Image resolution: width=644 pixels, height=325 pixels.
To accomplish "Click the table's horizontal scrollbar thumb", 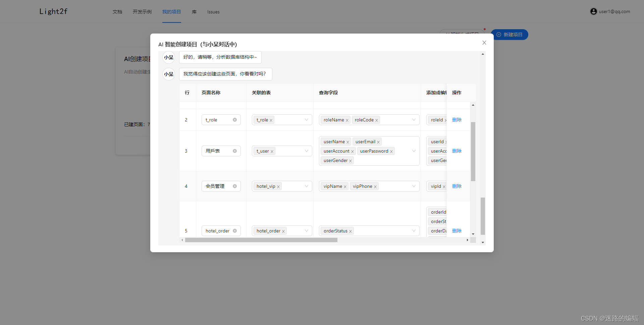I will 261,240.
